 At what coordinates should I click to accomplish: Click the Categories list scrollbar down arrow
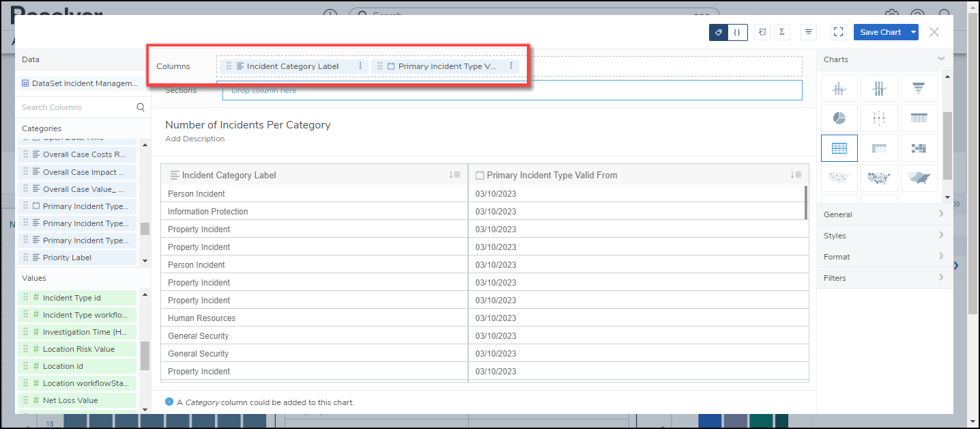[144, 261]
